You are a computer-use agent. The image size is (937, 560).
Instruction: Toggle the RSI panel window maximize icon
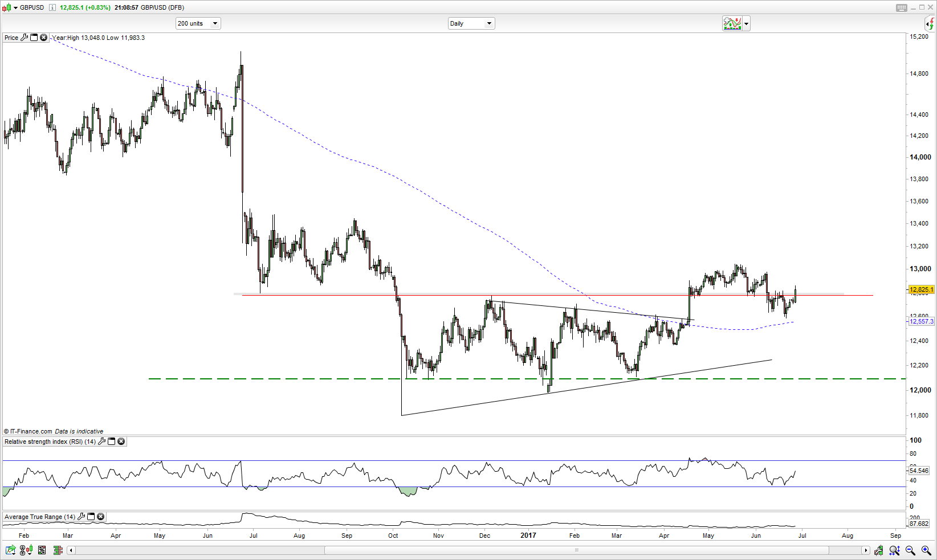[x=112, y=442]
